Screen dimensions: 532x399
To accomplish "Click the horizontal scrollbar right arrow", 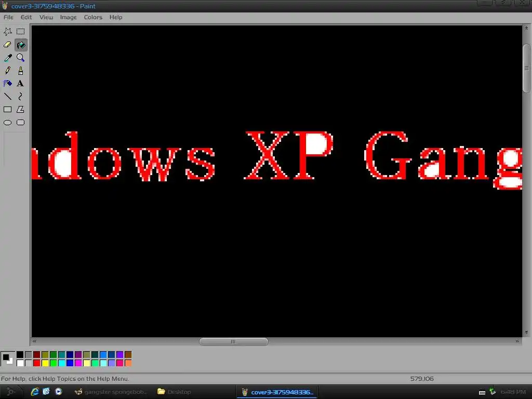I will 517,341.
